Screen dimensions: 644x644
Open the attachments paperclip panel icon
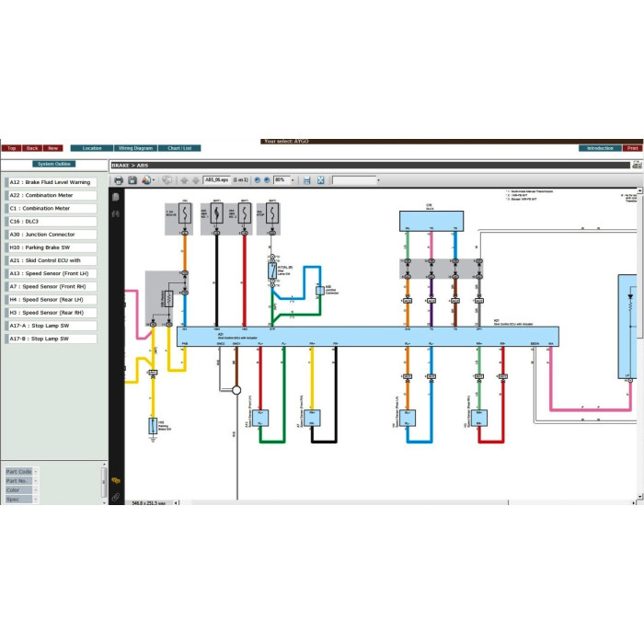pos(116,497)
